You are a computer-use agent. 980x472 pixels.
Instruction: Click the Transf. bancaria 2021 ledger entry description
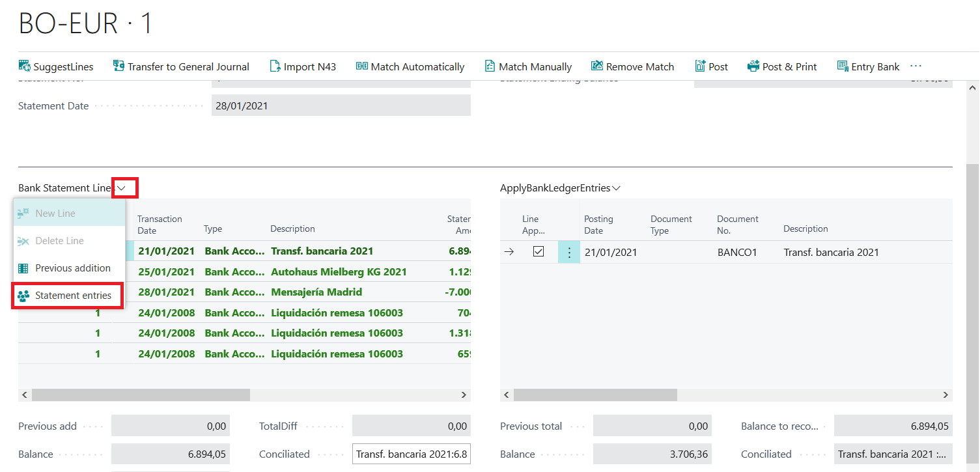(x=831, y=252)
